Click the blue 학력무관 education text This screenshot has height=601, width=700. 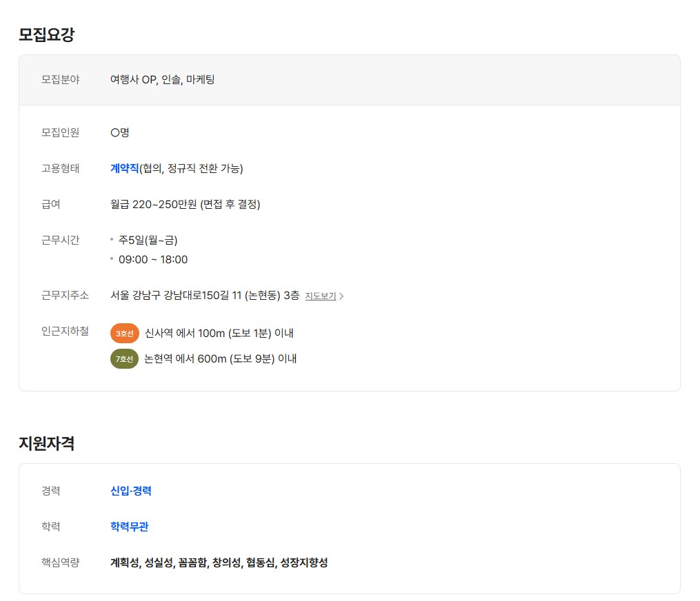click(x=130, y=527)
